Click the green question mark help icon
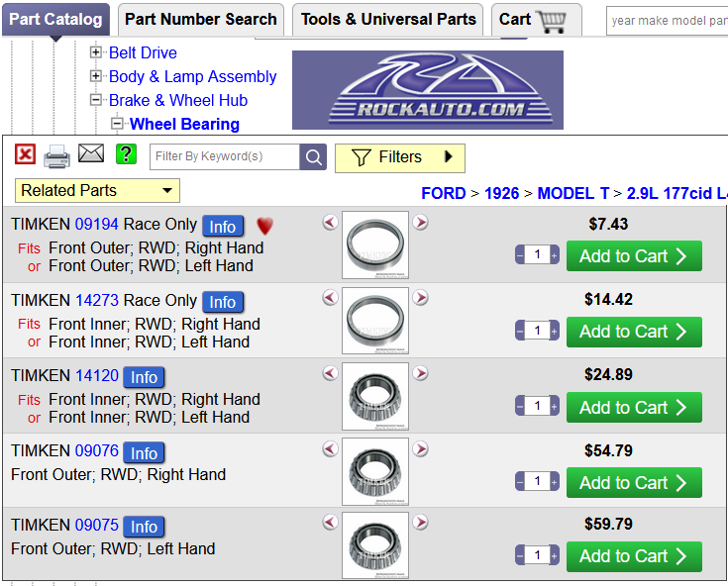Viewport: 728px width, 586px height. pyautogui.click(x=126, y=154)
